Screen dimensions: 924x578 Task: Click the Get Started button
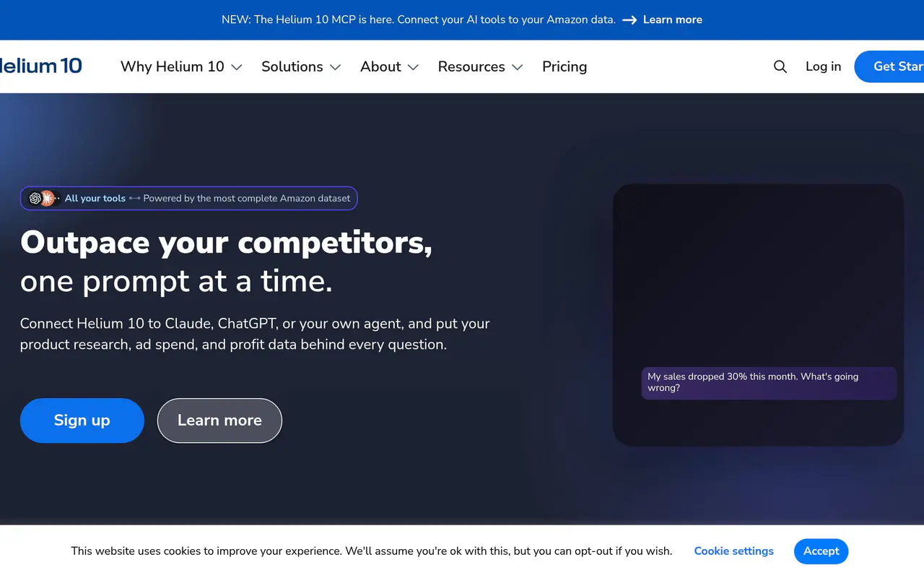point(889,66)
